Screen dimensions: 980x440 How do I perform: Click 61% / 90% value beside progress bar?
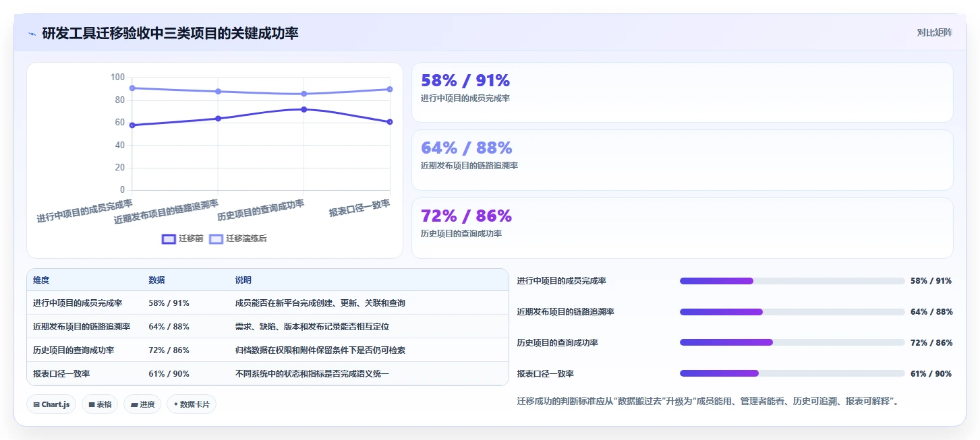931,374
